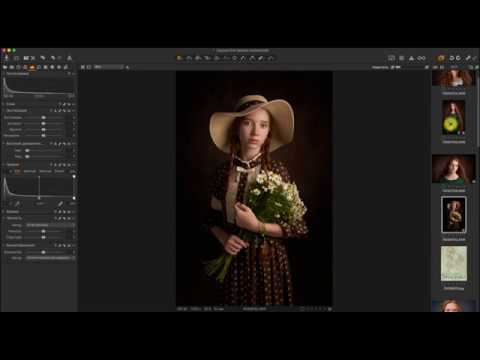This screenshot has width=480, height=360.
Task: Open the Capture tool tab camera icon
Action: tap(12, 67)
